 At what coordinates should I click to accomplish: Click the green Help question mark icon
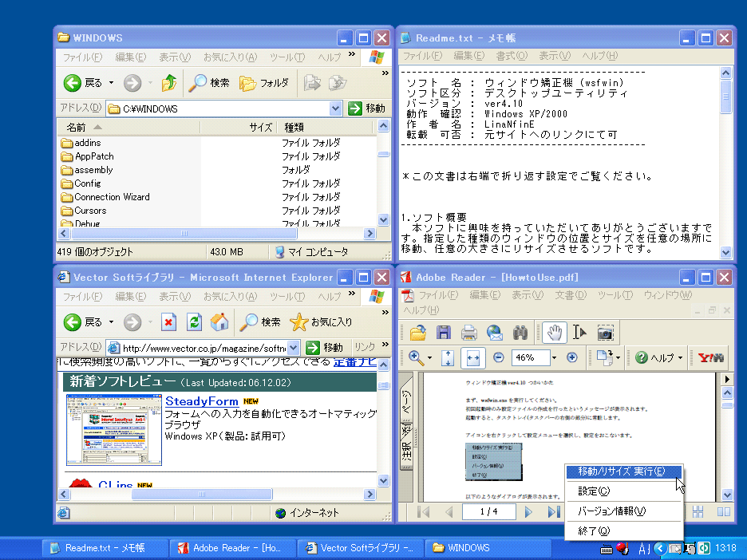[642, 357]
